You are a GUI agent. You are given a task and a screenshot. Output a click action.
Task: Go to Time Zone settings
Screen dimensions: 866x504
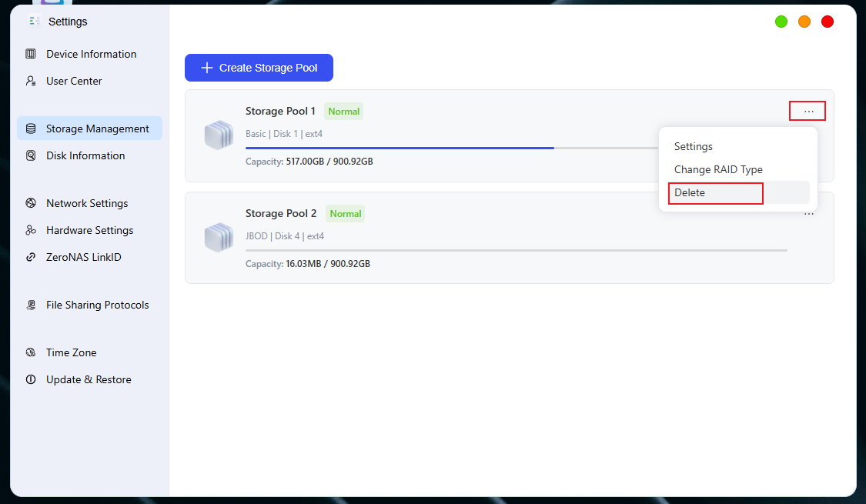(89, 352)
